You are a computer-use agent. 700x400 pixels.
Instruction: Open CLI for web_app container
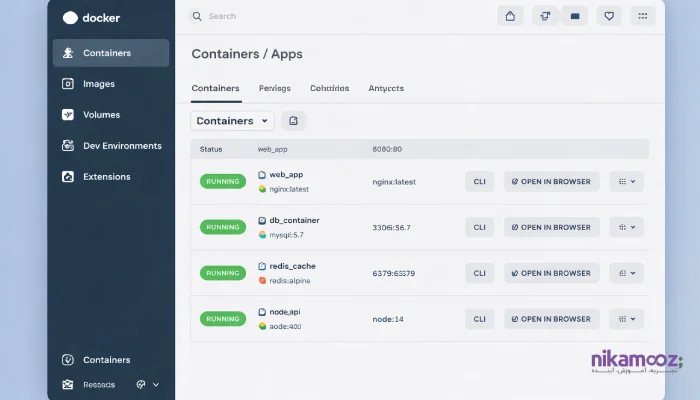[479, 182]
